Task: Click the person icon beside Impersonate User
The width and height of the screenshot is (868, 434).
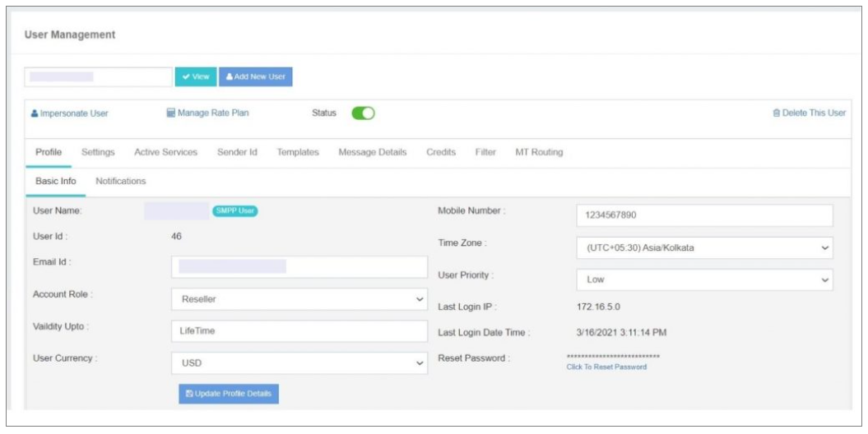Action: click(x=35, y=113)
